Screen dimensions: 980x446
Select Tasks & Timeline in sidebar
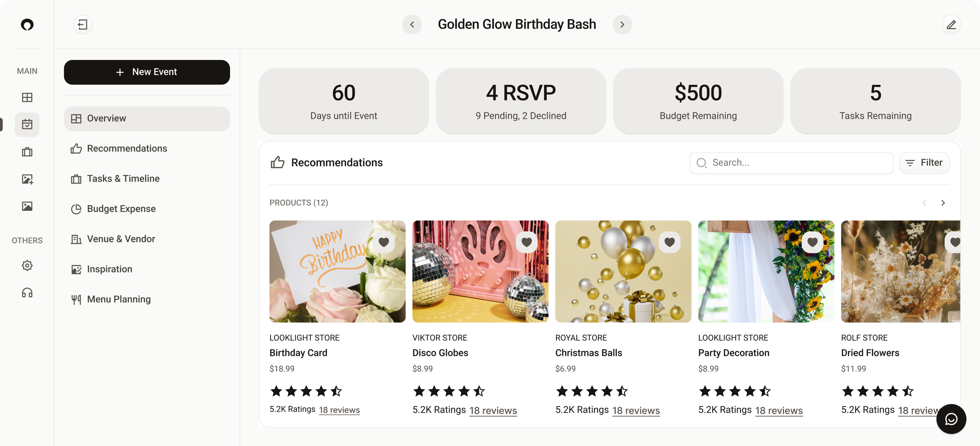click(x=123, y=179)
